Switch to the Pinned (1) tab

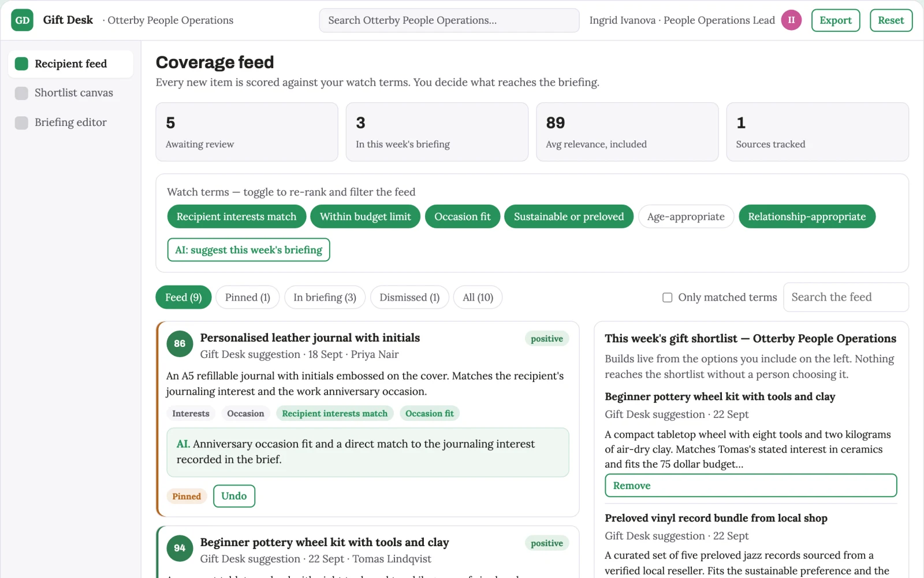(248, 298)
